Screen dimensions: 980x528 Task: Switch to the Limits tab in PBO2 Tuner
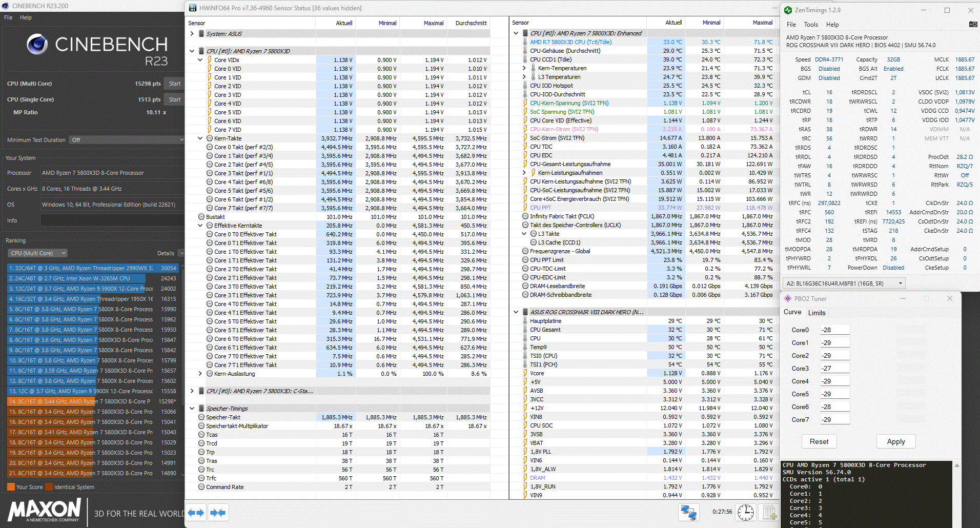[x=817, y=313]
